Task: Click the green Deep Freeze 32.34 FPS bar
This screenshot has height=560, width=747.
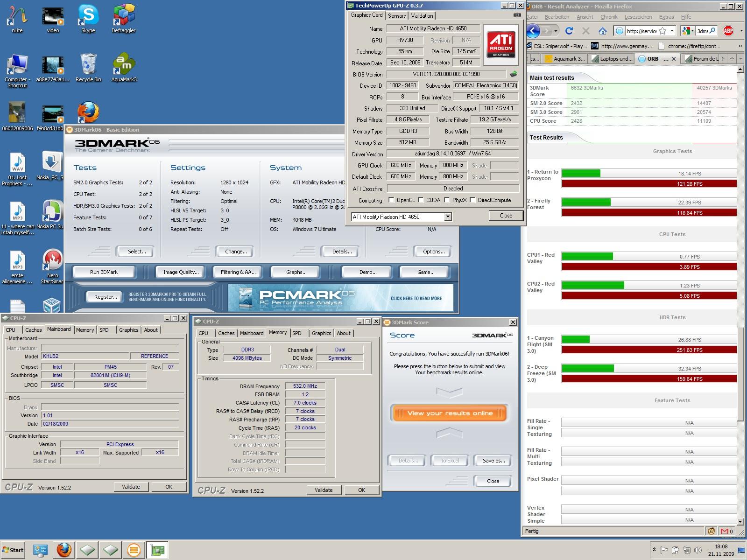Action: tap(588, 369)
